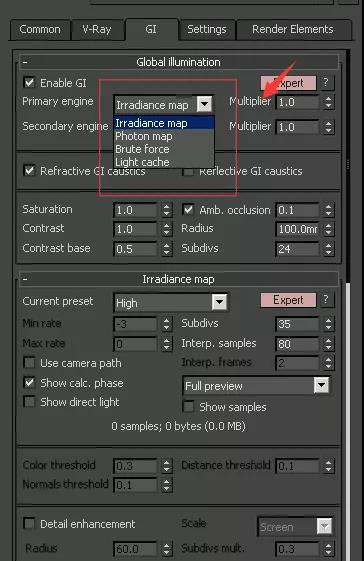
Task: Go to the Settings tab
Action: coord(207,29)
